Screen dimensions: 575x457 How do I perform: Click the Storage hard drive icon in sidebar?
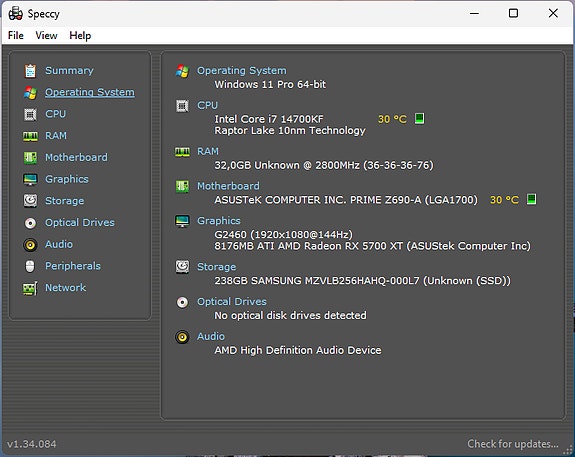[30, 201]
